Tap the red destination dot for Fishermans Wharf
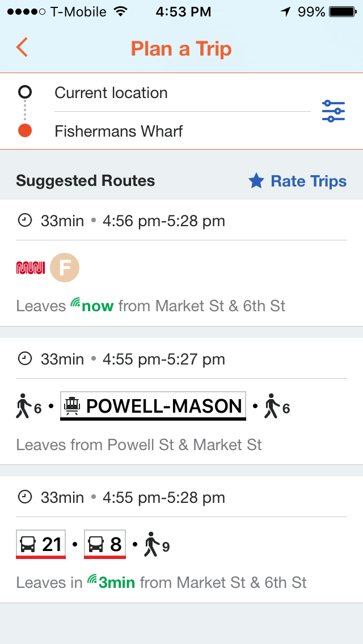This screenshot has width=363, height=644. [24, 130]
